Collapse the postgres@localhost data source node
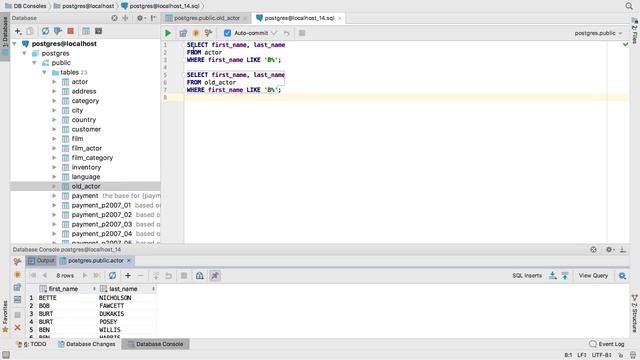640x360 pixels. coord(15,44)
